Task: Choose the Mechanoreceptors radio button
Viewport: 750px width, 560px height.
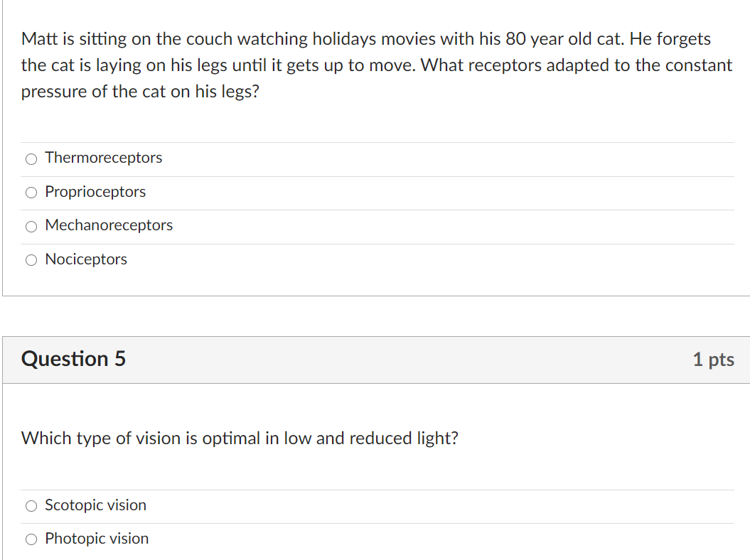Action: coord(31,227)
